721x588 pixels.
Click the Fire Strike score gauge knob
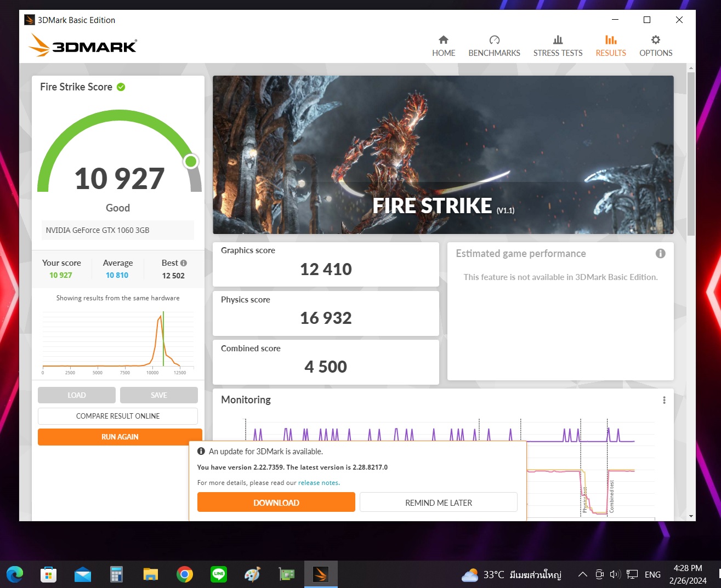191,161
